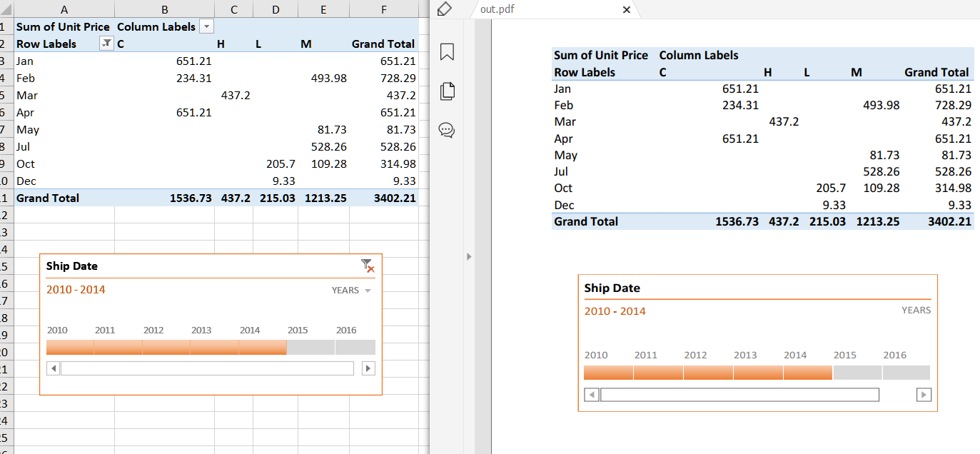Screen dimensions: 980x454
Task: Click cell with value 1536.73 in Excel
Action: 191,198
